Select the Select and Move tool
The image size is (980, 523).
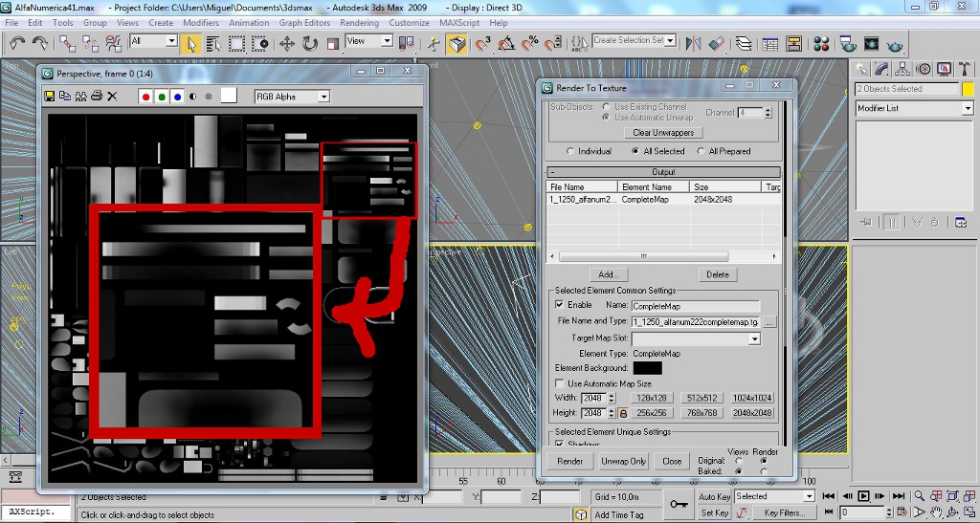click(x=286, y=43)
